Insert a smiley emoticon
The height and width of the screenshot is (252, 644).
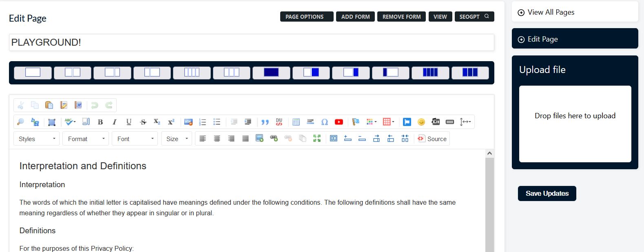coord(421,122)
